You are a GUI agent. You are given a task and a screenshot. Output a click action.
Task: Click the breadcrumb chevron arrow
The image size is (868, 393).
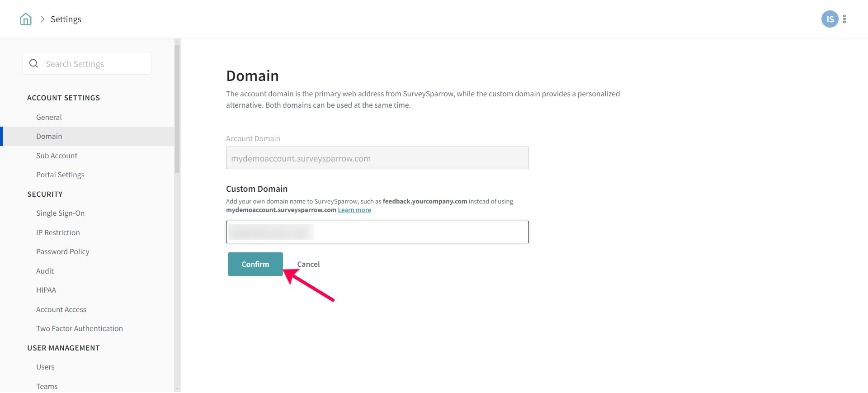click(42, 19)
